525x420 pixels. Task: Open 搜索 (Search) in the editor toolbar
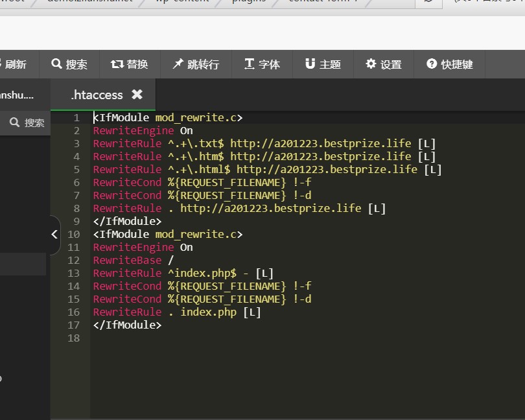point(69,64)
